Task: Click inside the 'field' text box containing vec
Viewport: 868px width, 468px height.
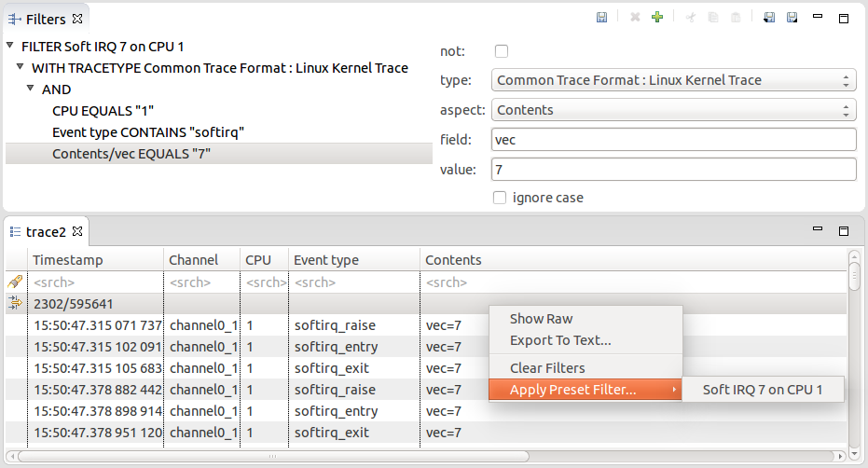Action: (672, 140)
